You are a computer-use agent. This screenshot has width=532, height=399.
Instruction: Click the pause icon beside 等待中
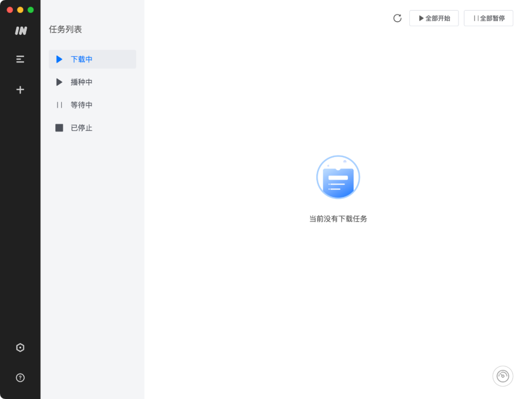point(59,104)
